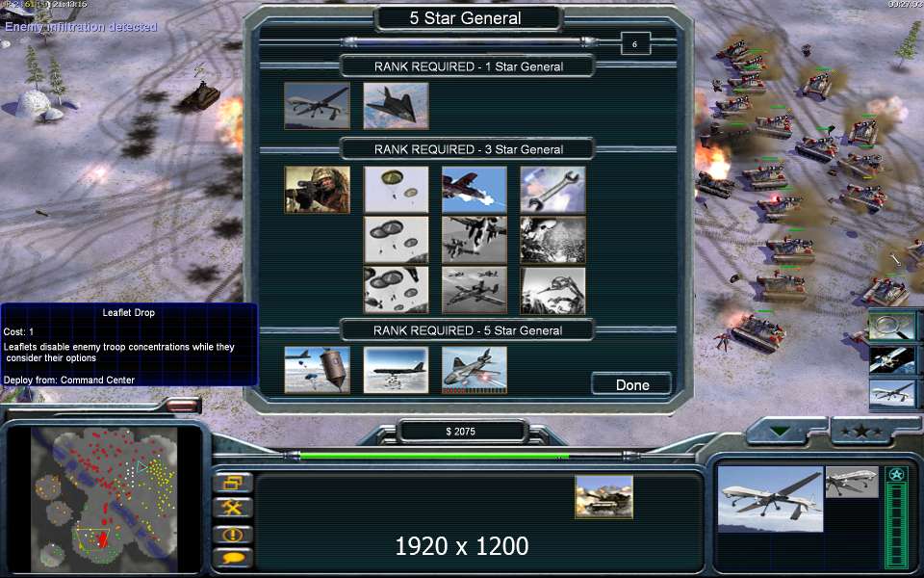Select the Spy Drone general power
Viewport: 924px width, 578px height.
[x=317, y=106]
